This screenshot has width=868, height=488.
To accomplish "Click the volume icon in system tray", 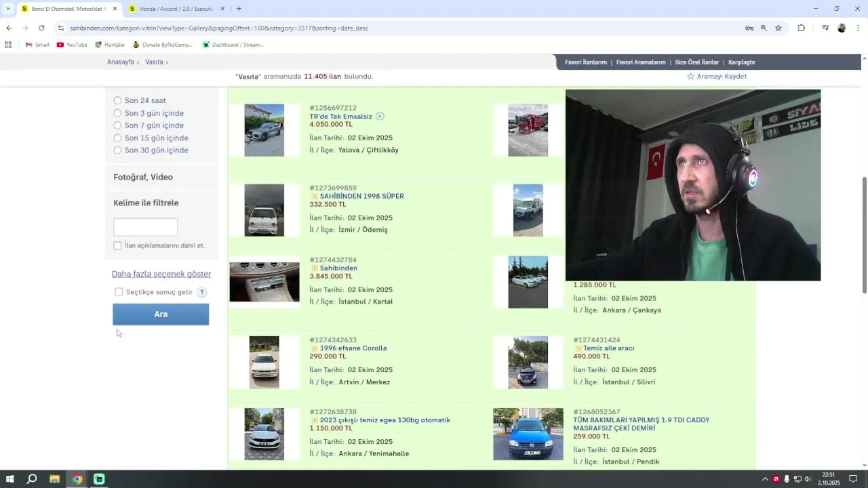I will (808, 479).
